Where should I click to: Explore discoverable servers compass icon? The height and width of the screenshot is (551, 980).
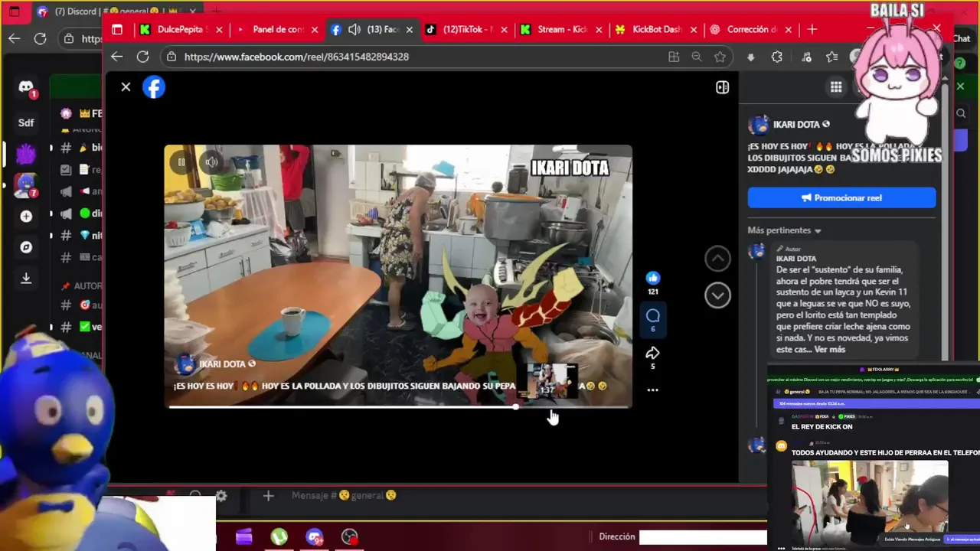coord(26,247)
